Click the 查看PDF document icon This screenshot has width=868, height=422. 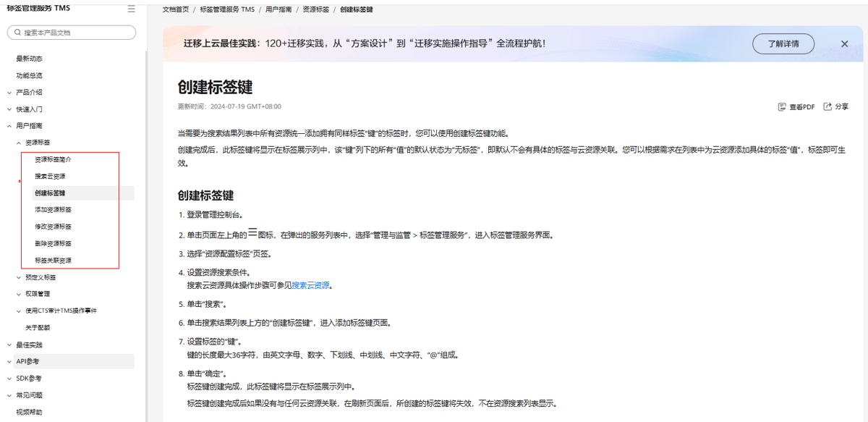tap(782, 106)
